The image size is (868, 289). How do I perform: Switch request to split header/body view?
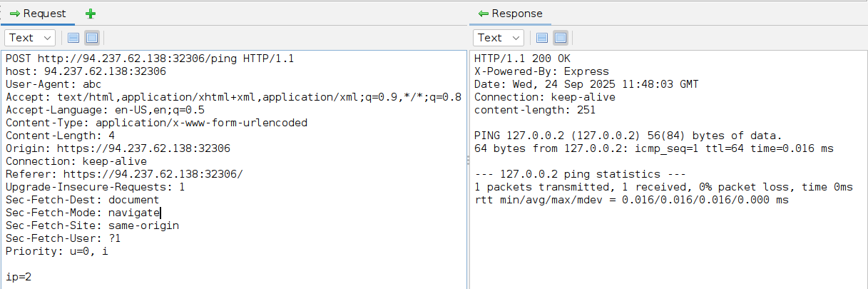point(73,38)
